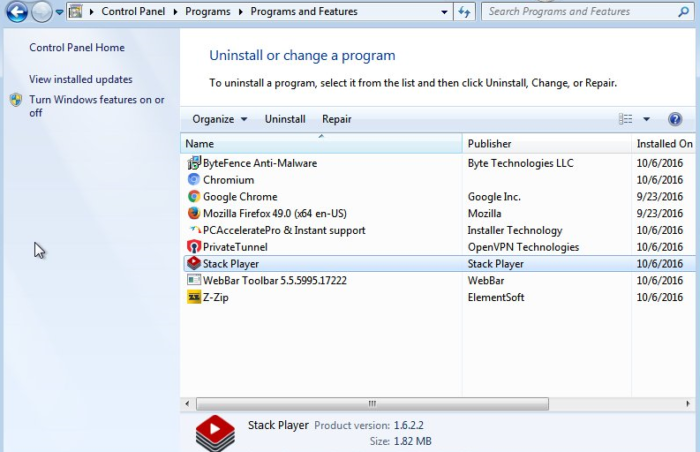Select Programs in the breadcrumb
The height and width of the screenshot is (452, 700).
208,12
